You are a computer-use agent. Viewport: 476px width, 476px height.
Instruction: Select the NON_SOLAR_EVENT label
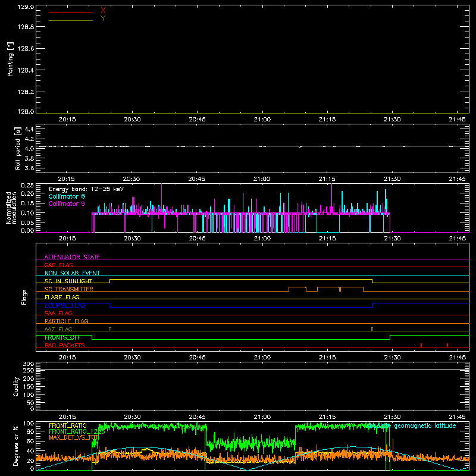pyautogui.click(x=72, y=273)
